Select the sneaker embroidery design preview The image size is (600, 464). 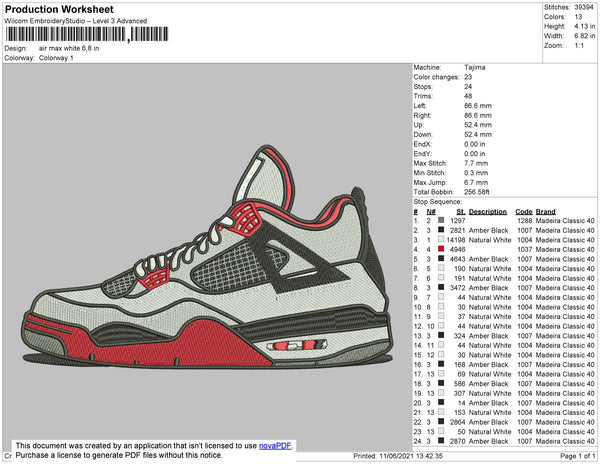207,257
